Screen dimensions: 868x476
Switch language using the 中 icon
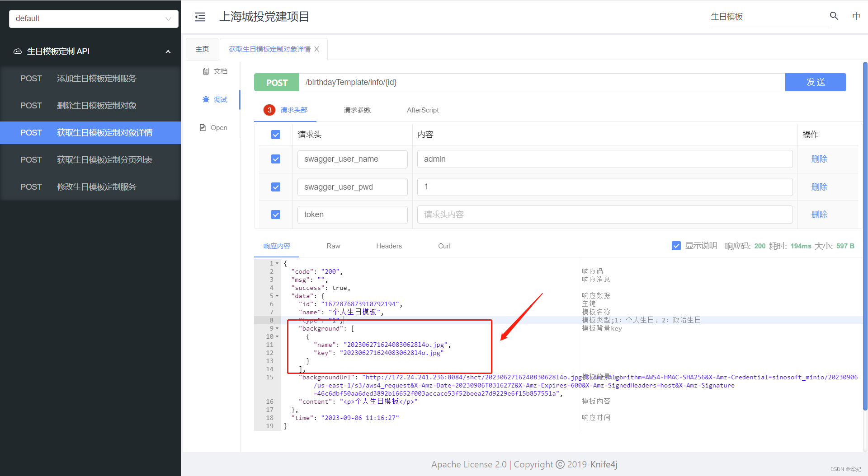click(856, 16)
